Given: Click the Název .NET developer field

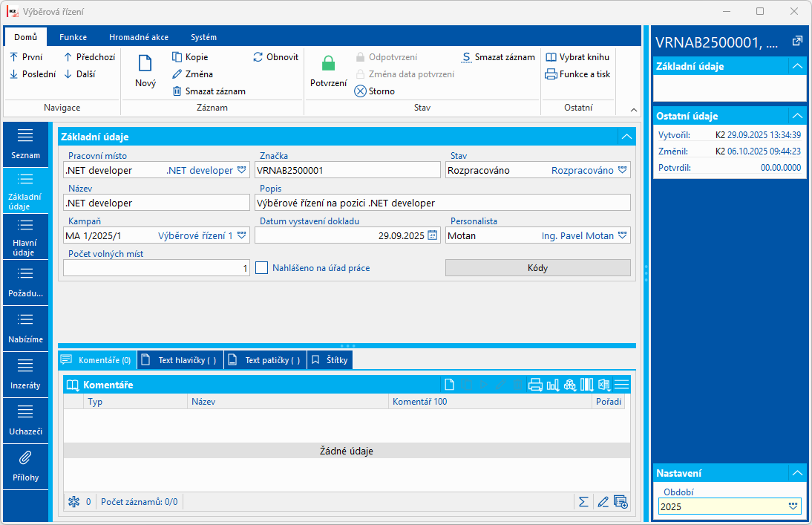Looking at the screenshot, I should pos(157,203).
